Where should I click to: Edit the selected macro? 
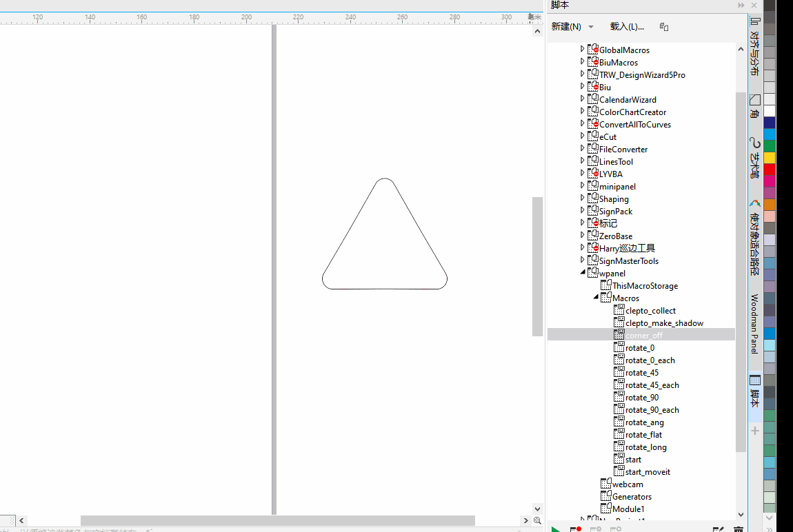718,529
